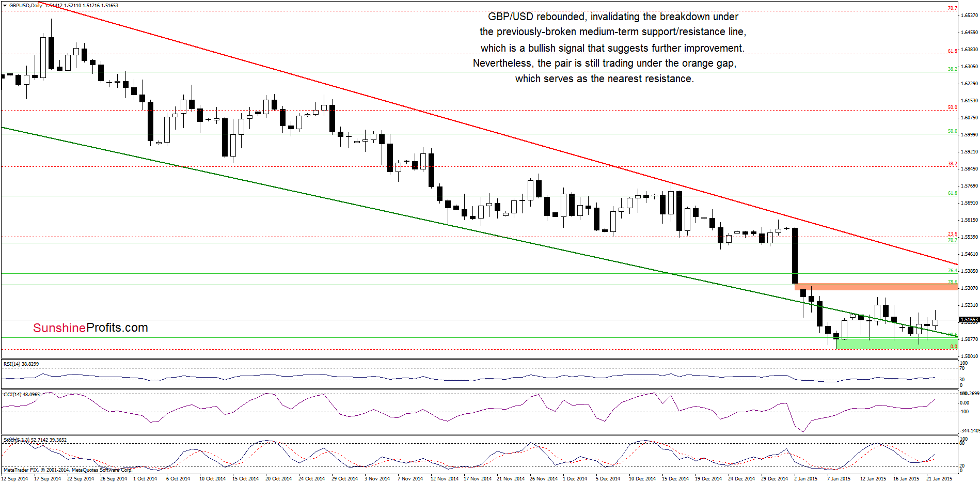Select the OHLC values 1.51412 1.52110 1.51216 1.51653
The height and width of the screenshot is (483, 980).
pyautogui.click(x=82, y=5)
